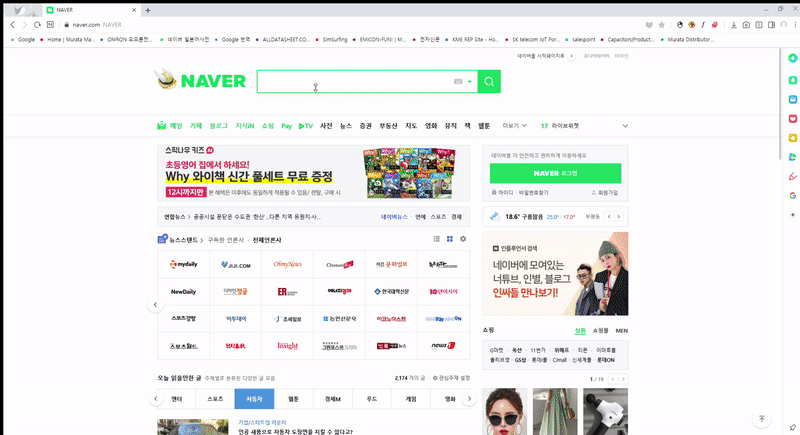Screen dimensions: 800x435
Task: Open the 증권 stocks link
Action: click(x=365, y=126)
